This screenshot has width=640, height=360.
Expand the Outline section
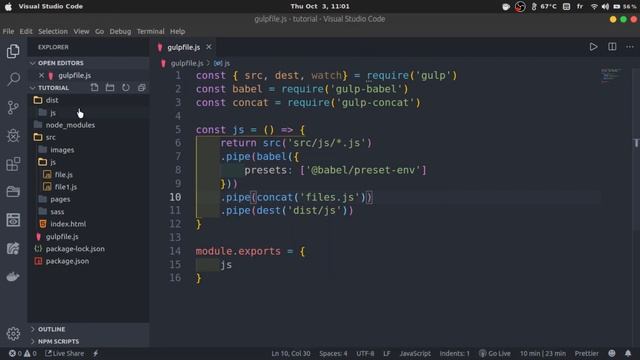point(88,329)
